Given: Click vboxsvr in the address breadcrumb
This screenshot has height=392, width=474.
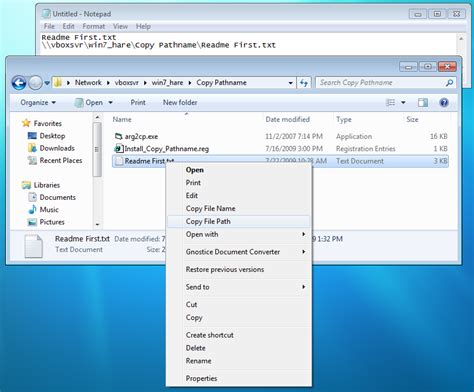Looking at the screenshot, I should pos(126,83).
